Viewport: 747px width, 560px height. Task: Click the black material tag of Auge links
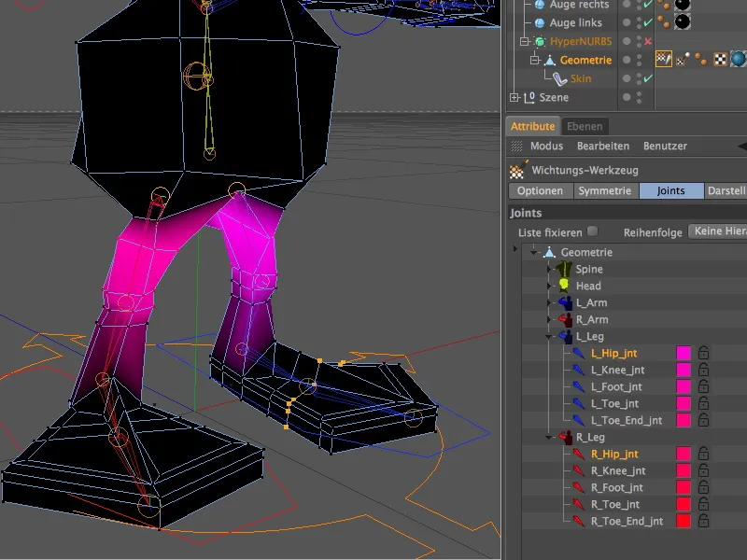[683, 21]
